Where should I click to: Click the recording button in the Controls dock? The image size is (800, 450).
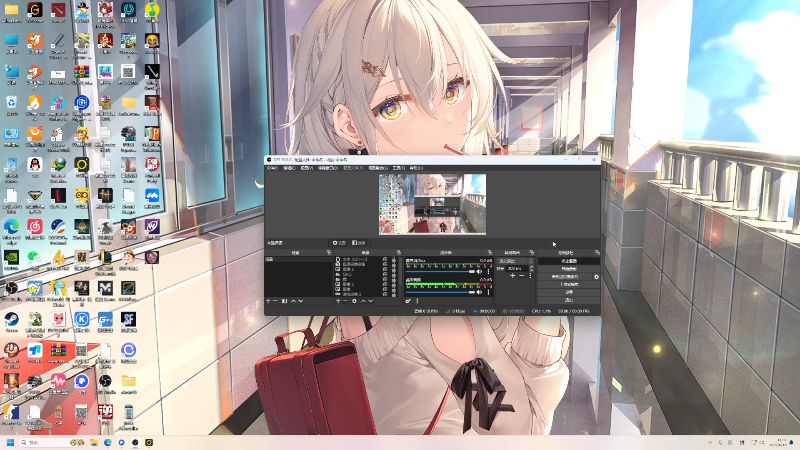click(x=569, y=269)
